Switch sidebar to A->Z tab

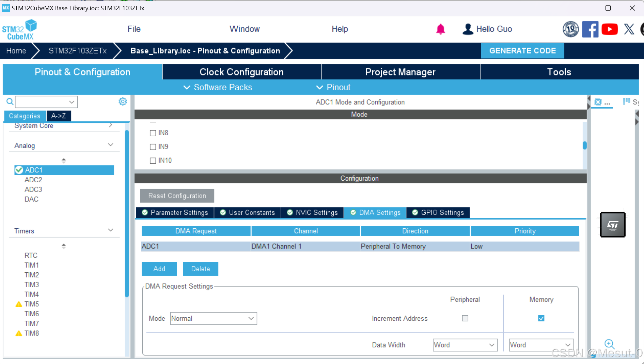tap(59, 116)
